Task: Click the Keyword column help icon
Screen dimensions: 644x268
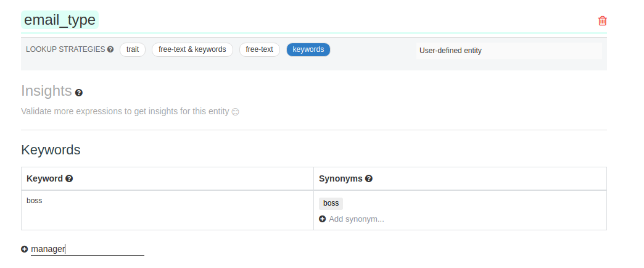Action: [x=69, y=178]
